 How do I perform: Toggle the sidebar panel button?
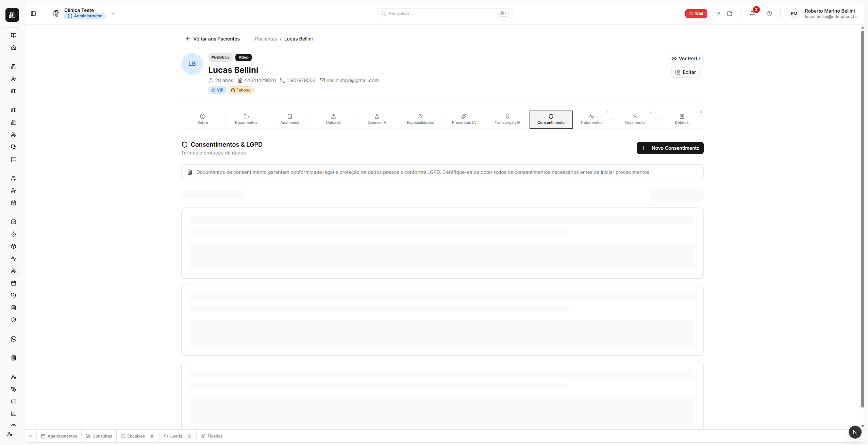coord(33,14)
